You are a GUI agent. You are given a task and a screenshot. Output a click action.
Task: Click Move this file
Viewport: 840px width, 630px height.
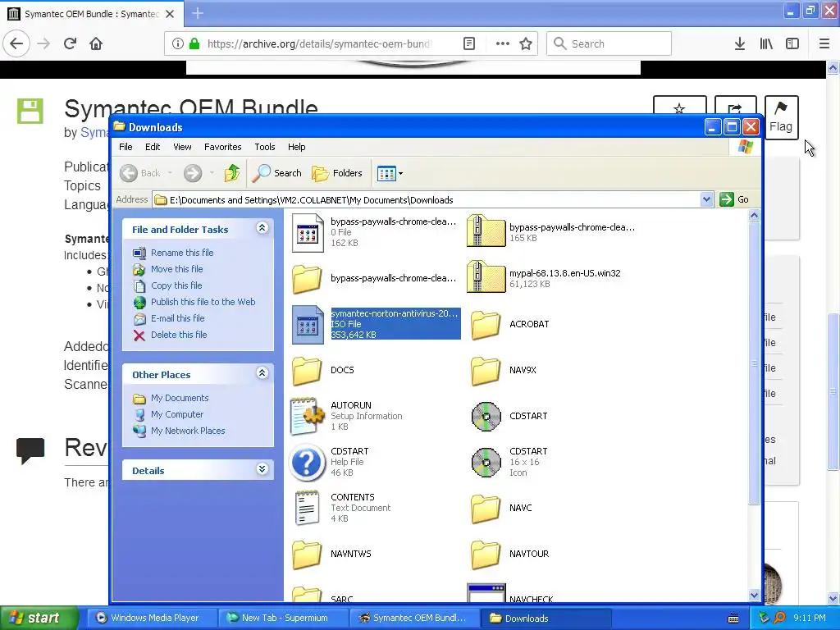point(177,269)
